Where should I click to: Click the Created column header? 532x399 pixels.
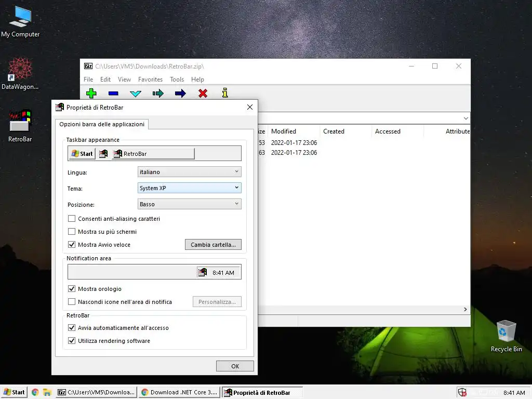tap(345, 131)
